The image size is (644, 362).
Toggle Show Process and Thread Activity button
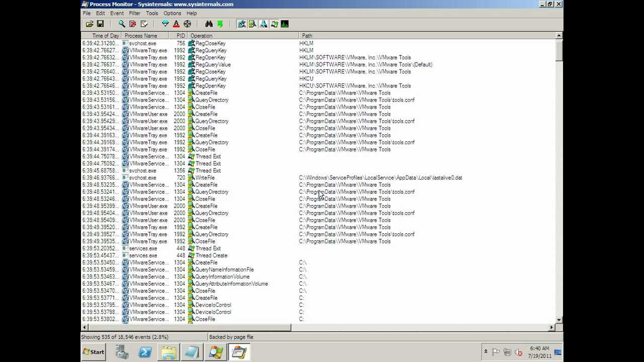[274, 24]
